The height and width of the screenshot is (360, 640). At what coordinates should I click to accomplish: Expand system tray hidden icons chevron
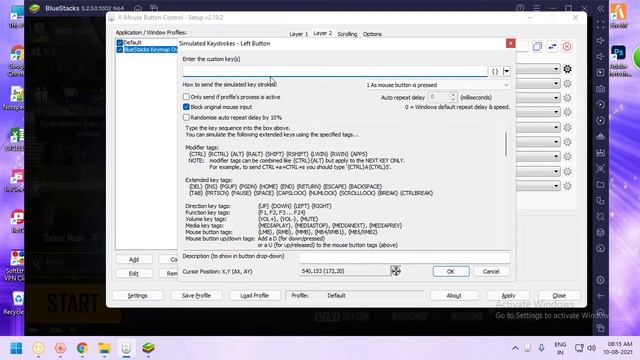point(515,348)
